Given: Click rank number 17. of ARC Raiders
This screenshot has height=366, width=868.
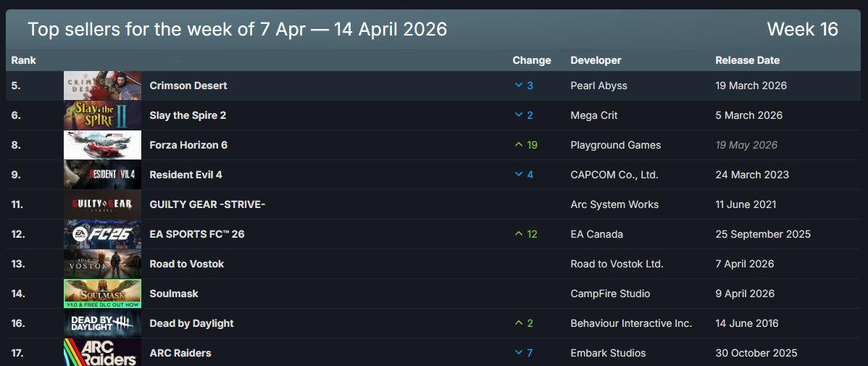Looking at the screenshot, I should pos(17,353).
